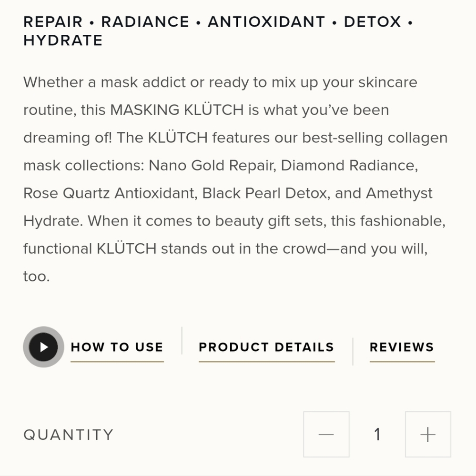Increase quantity with the plus button

[x=428, y=435]
